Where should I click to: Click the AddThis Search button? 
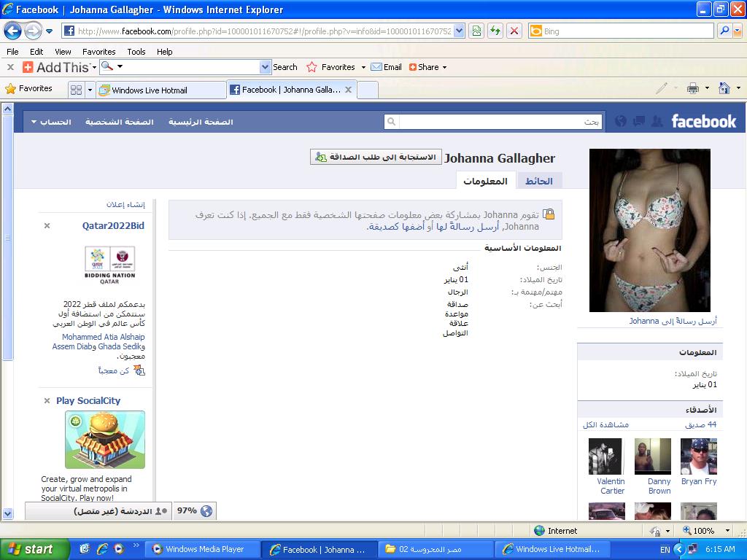(285, 67)
